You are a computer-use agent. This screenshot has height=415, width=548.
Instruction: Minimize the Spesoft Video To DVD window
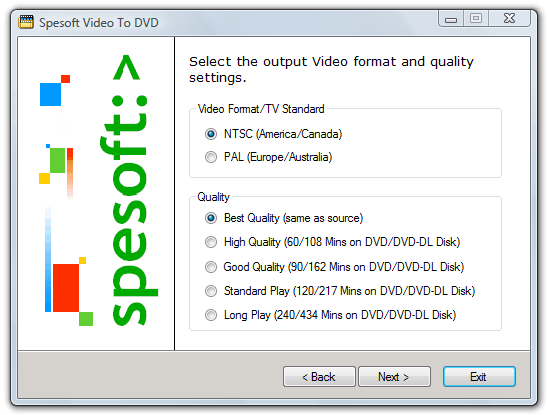point(451,18)
